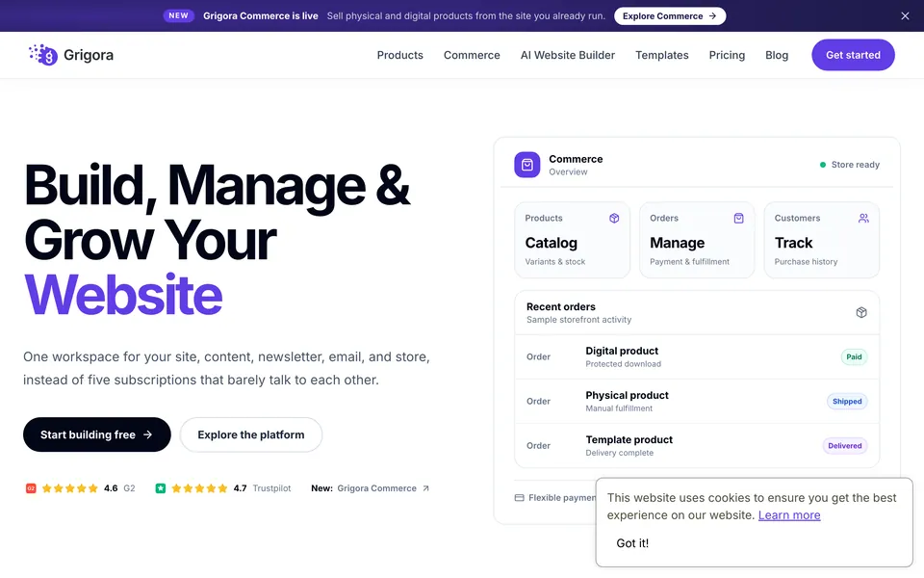
Task: Click the Digital product order row
Action: 697,356
